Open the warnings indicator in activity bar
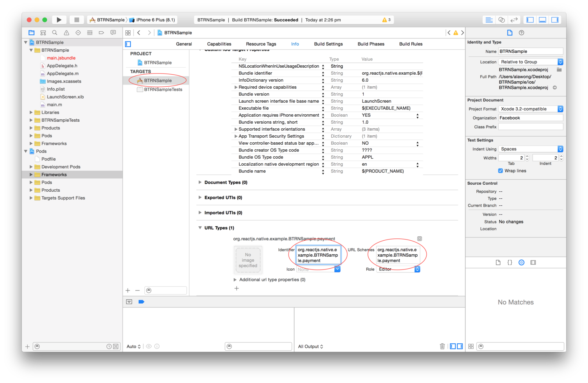588x383 pixels. pos(387,20)
